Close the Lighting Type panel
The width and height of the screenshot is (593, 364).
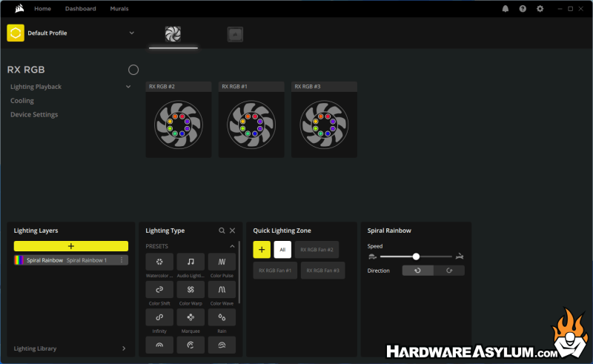tap(232, 231)
